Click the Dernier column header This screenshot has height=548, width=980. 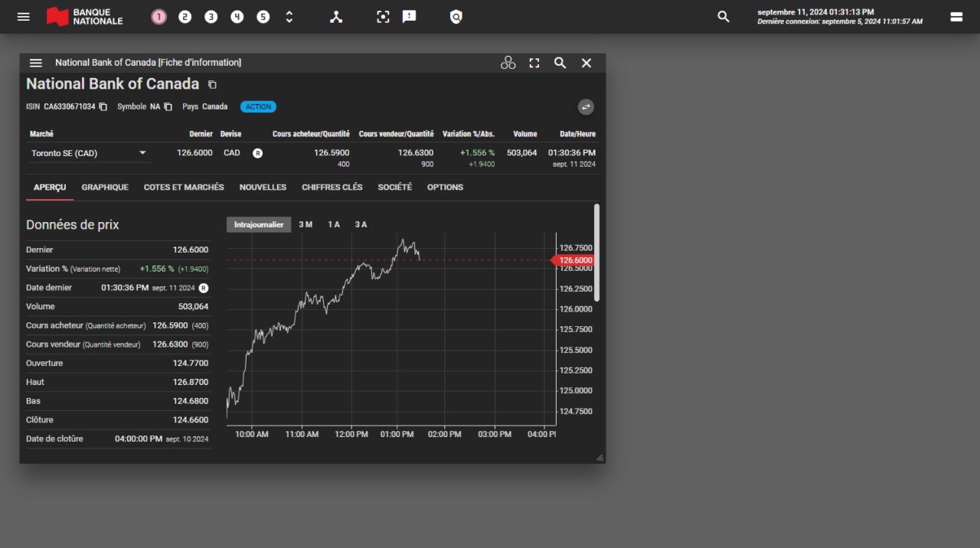[201, 134]
